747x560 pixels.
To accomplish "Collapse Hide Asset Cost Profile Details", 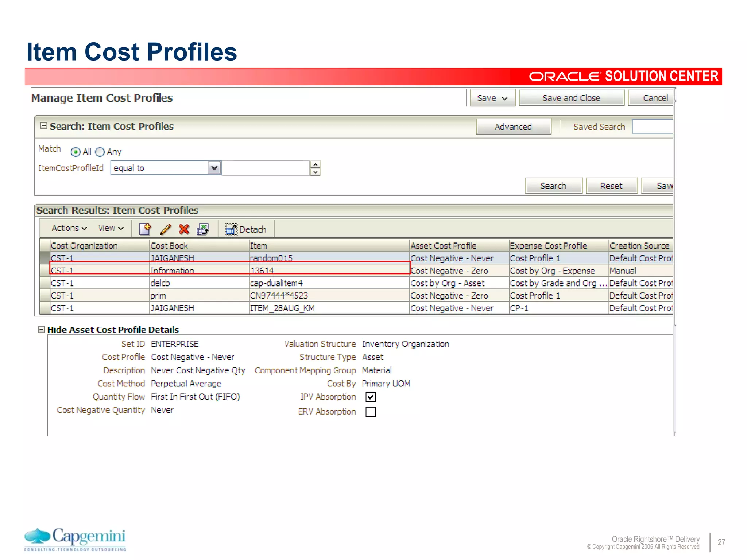I will (x=42, y=330).
